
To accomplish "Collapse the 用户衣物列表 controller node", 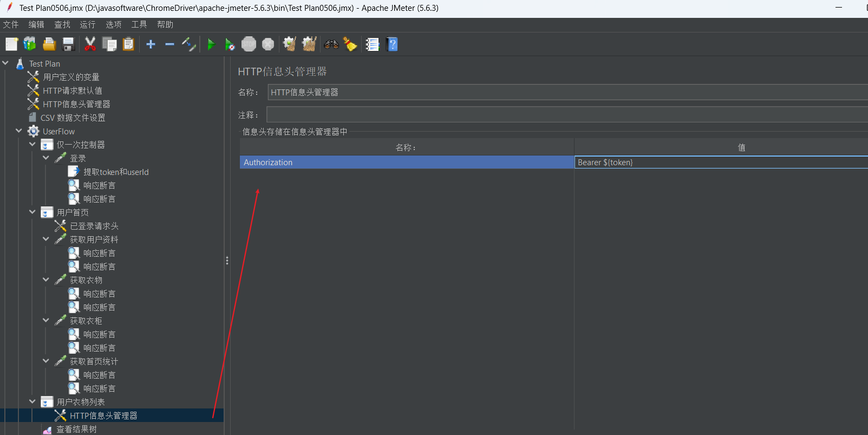I will [x=32, y=401].
